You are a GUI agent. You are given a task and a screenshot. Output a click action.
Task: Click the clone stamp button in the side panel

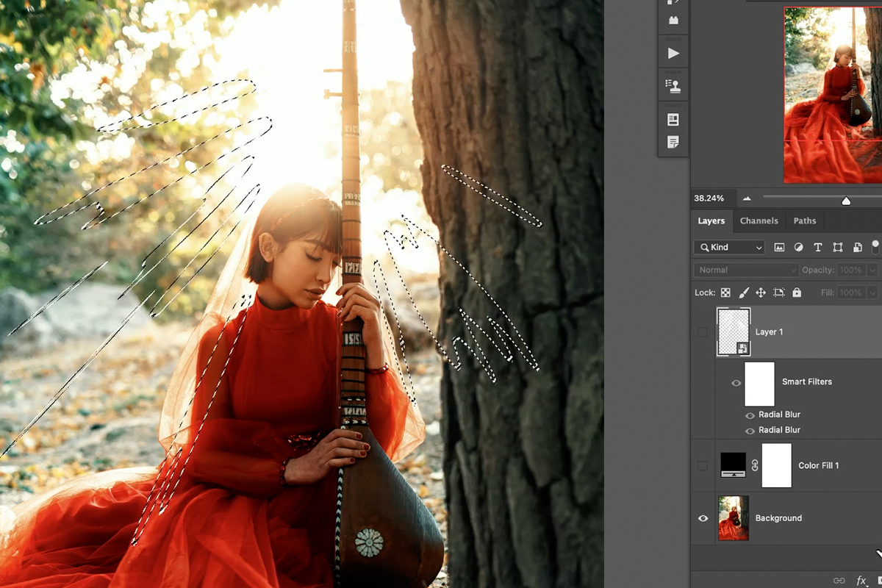[673, 85]
